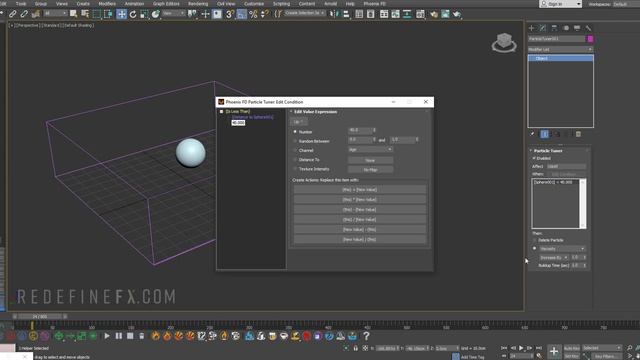Select the Scale tool in main toolbar

(144, 14)
